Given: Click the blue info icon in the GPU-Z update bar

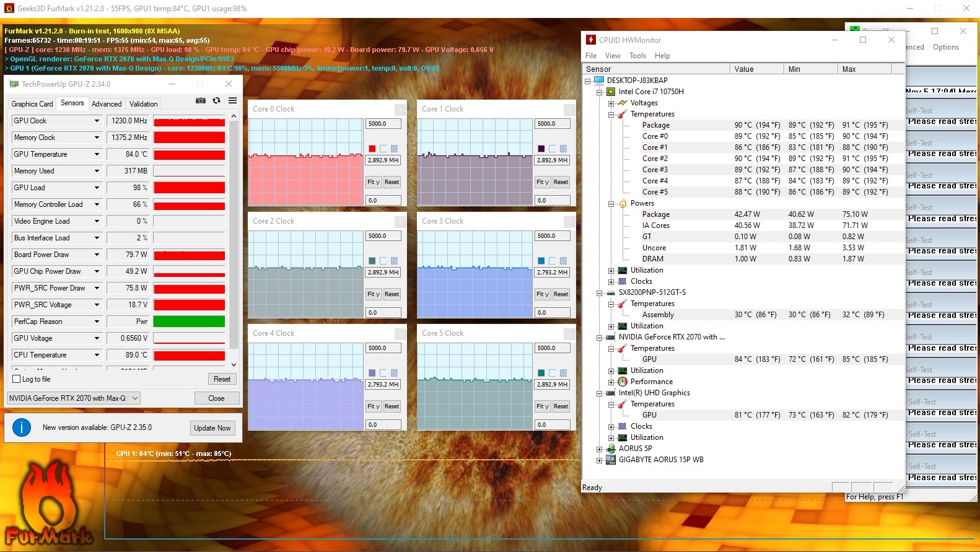Looking at the screenshot, I should tap(22, 427).
